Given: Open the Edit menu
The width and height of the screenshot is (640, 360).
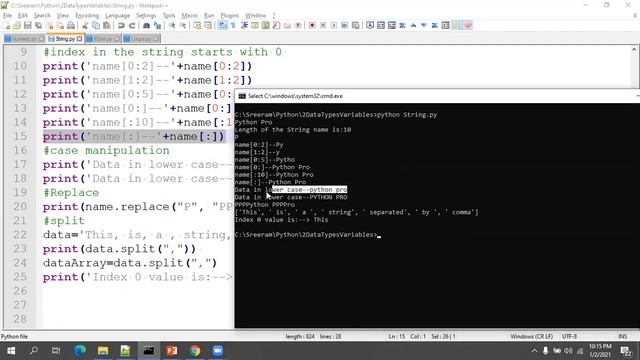Looking at the screenshot, I should pyautogui.click(x=22, y=16).
